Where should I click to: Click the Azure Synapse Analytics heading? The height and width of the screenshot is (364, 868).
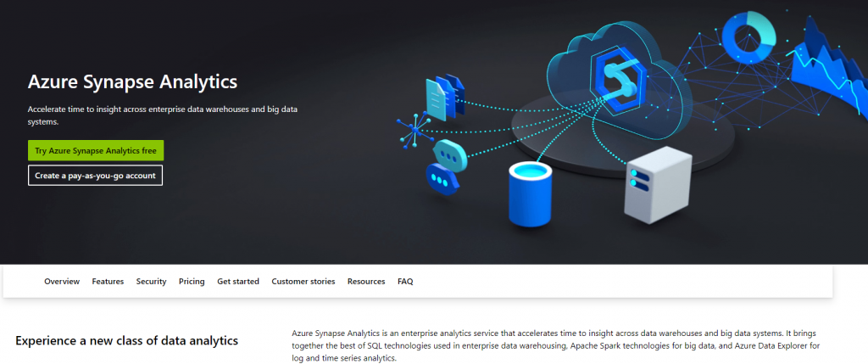(x=133, y=82)
